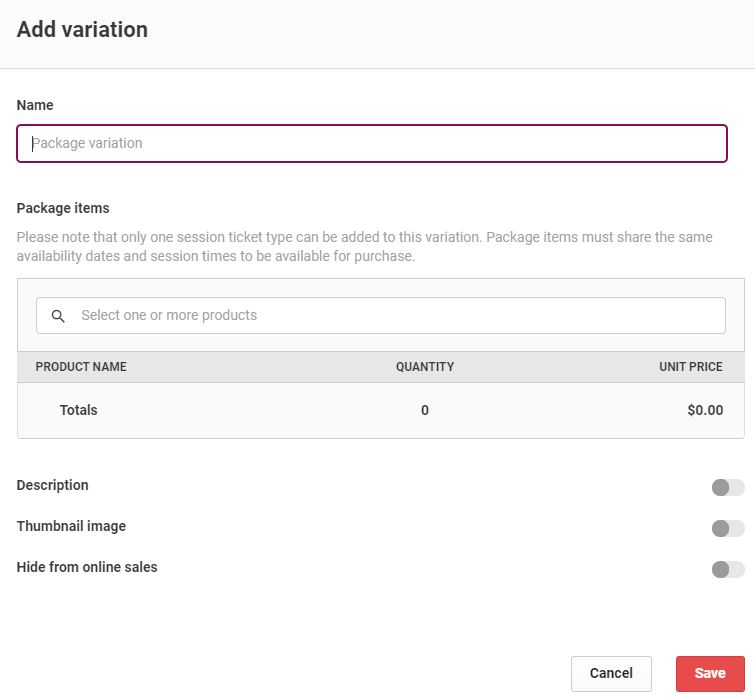
Task: Click the Add variation dialog title
Action: pos(82,29)
